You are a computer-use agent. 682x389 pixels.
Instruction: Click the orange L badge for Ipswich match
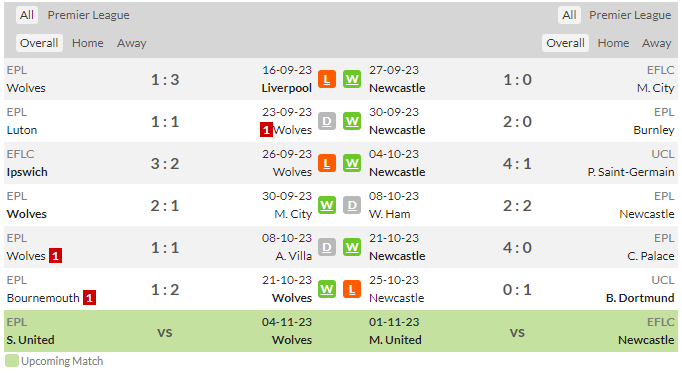pos(327,164)
